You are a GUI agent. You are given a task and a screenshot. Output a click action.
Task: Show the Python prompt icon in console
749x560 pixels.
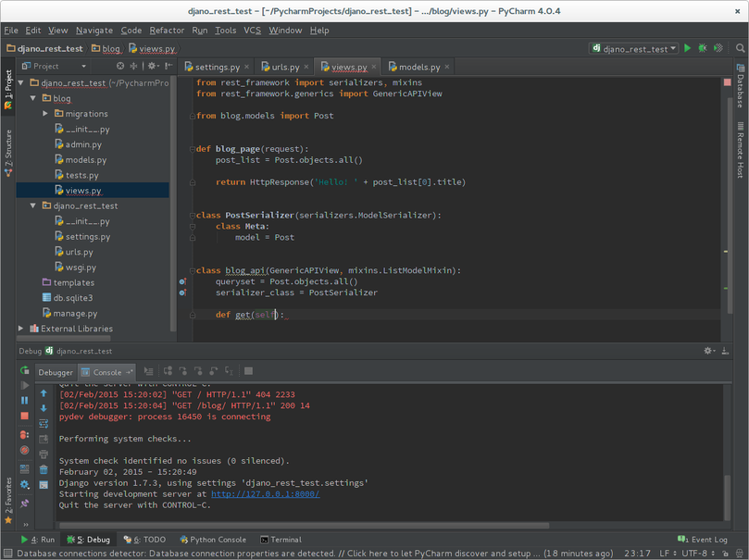click(44, 485)
